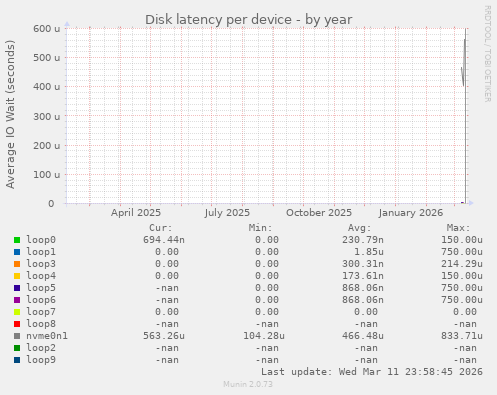This screenshot has width=497, height=395.
Task: Click the 'January 2026' x-axis label
Action: point(411,213)
